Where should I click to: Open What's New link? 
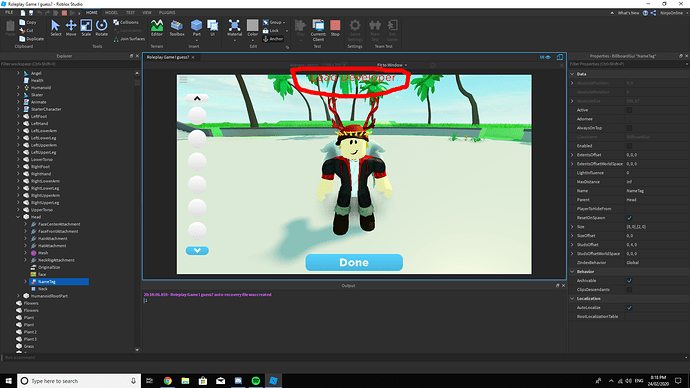[x=628, y=13]
